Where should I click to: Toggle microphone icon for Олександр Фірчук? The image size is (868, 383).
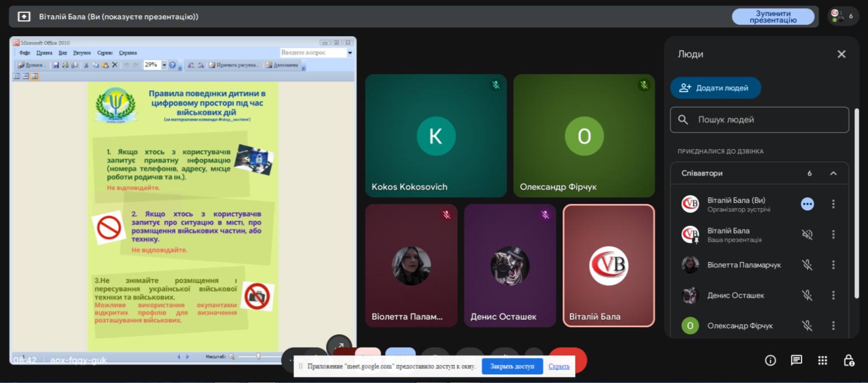click(x=807, y=325)
